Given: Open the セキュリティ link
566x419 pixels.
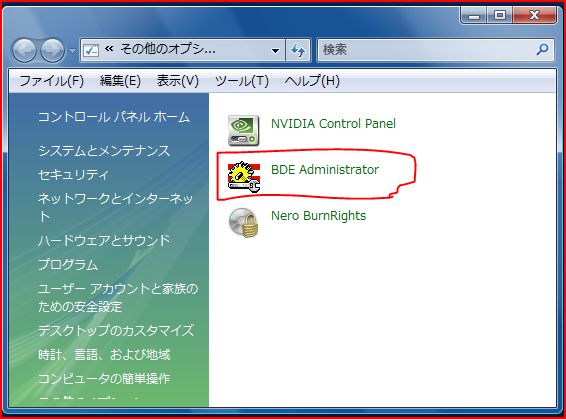Looking at the screenshot, I should [73, 175].
